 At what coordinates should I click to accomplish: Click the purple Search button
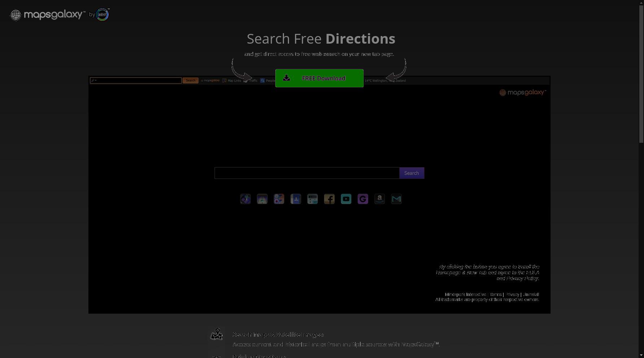click(412, 173)
